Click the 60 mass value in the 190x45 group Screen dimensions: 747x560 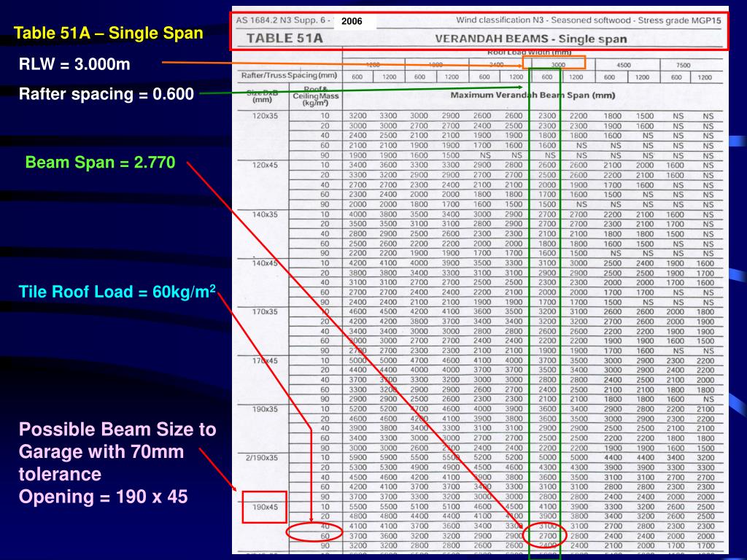(x=325, y=536)
